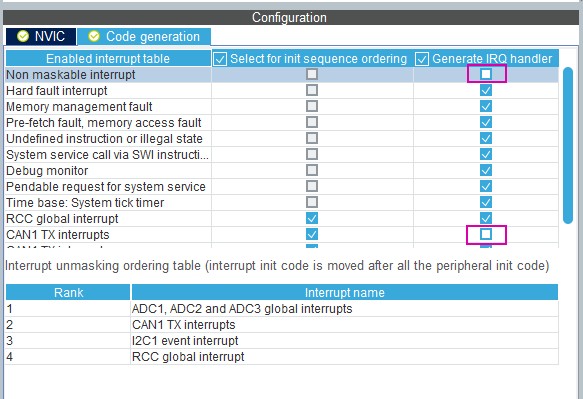The image size is (583, 399).
Task: Toggle header Select for init sequence ordering checkbox
Action: coord(220,59)
